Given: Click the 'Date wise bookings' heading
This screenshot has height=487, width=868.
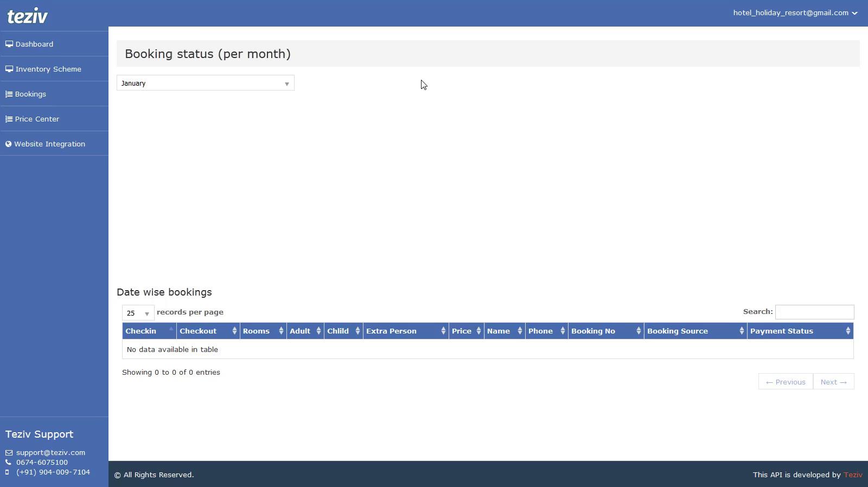Looking at the screenshot, I should pyautogui.click(x=164, y=292).
